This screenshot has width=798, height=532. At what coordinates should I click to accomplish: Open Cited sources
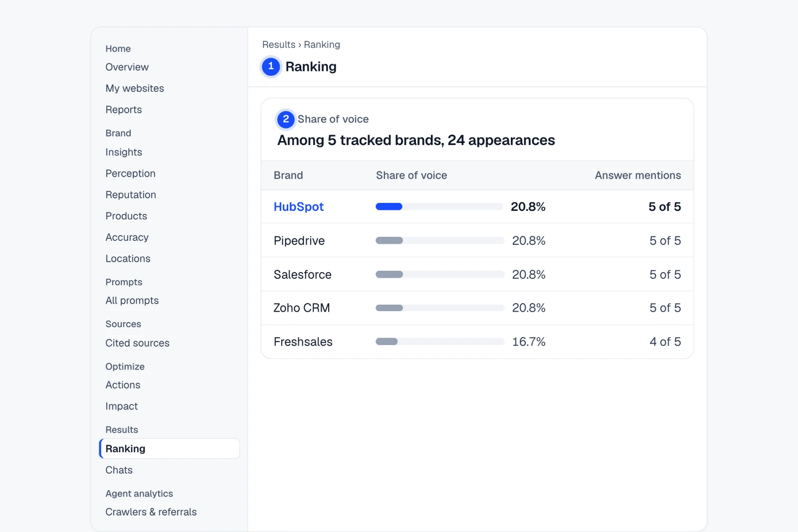coord(137,343)
